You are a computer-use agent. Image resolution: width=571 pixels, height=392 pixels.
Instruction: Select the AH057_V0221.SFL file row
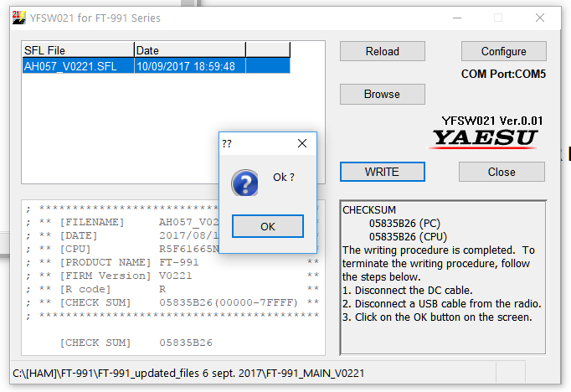77,66
